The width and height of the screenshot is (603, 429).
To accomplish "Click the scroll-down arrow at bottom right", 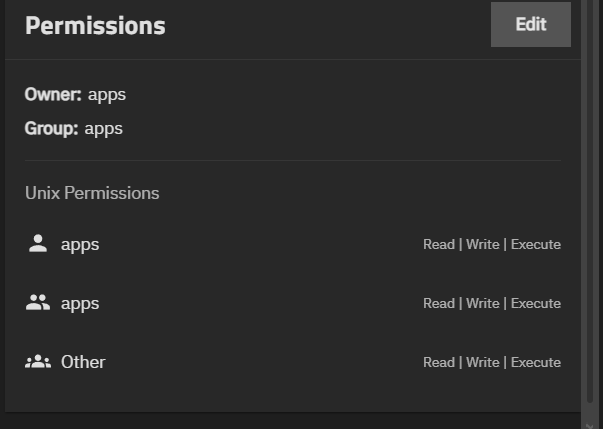I will tap(590, 424).
